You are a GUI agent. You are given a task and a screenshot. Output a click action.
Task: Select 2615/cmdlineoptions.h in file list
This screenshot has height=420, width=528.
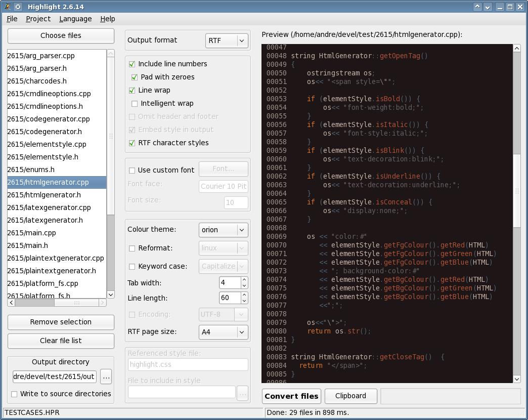[x=57, y=106]
